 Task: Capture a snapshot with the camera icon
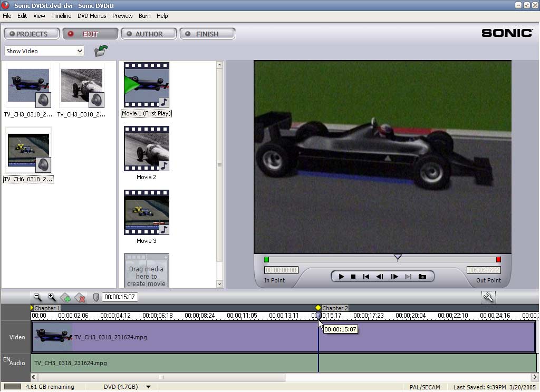[422, 277]
